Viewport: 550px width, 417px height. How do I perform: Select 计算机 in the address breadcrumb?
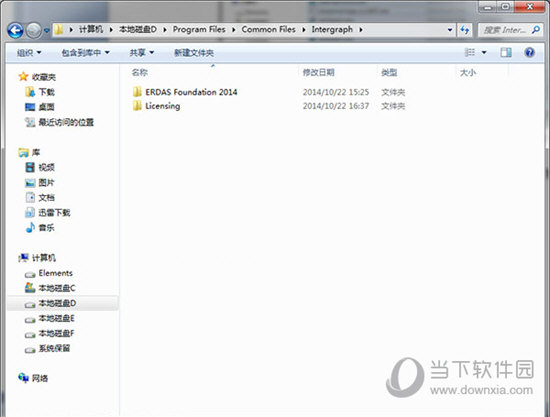pos(91,29)
